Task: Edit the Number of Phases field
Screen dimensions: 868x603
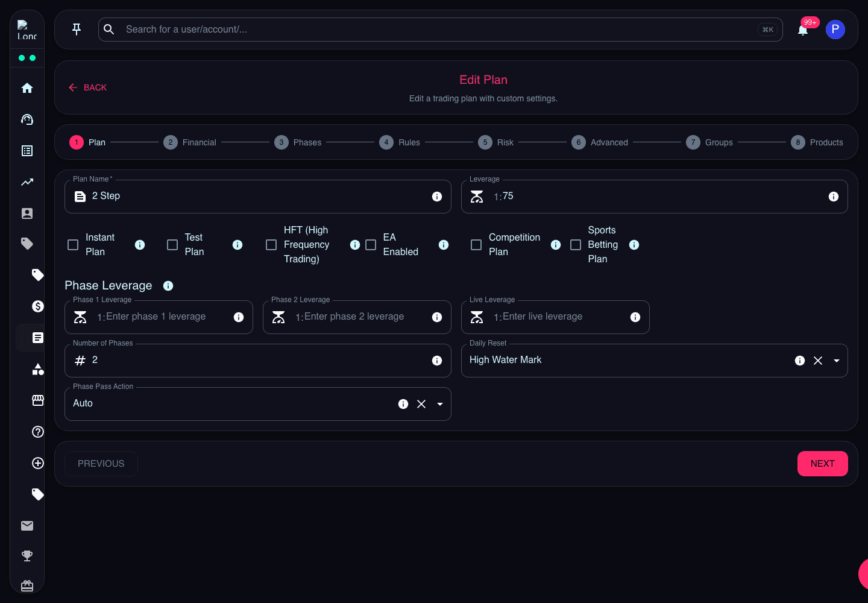Action: click(x=258, y=361)
